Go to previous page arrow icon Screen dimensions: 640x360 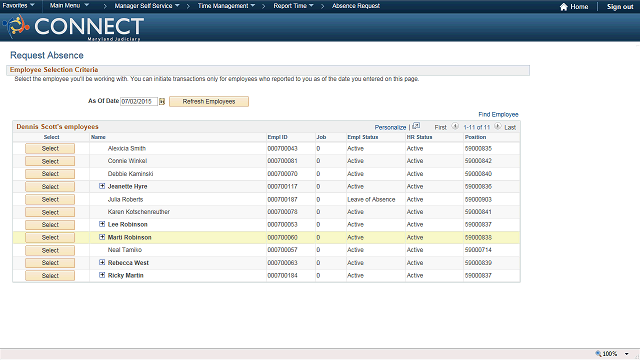pyautogui.click(x=455, y=127)
